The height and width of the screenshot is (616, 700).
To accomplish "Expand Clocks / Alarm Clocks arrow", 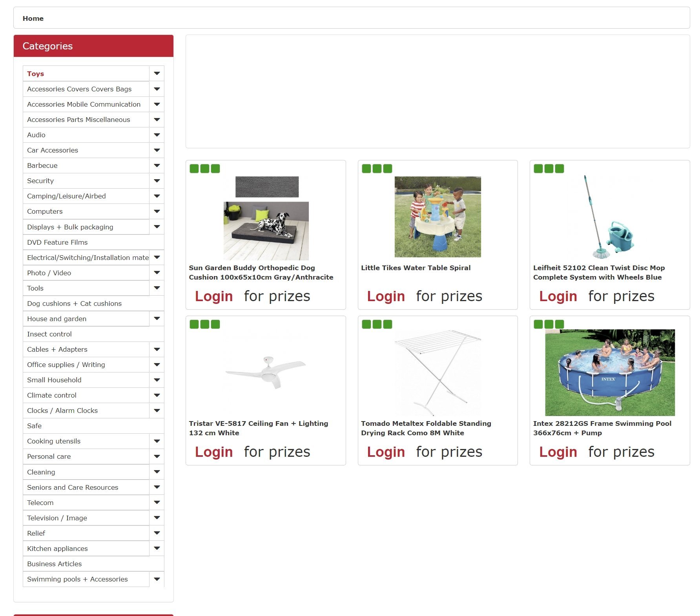I will point(157,410).
